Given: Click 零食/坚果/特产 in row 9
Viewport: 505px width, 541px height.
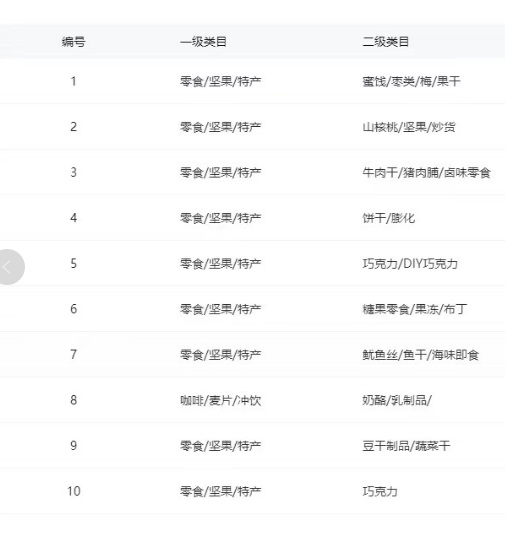Looking at the screenshot, I should 220,446.
